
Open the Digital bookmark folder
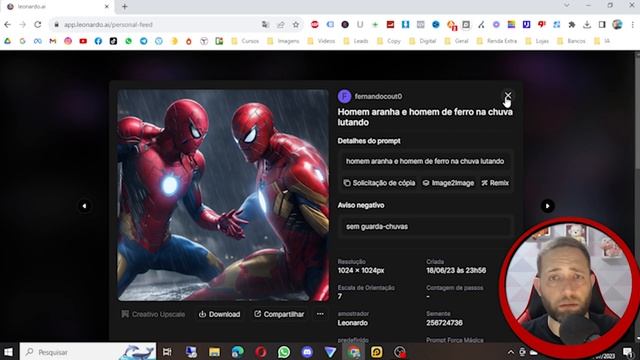pos(423,41)
